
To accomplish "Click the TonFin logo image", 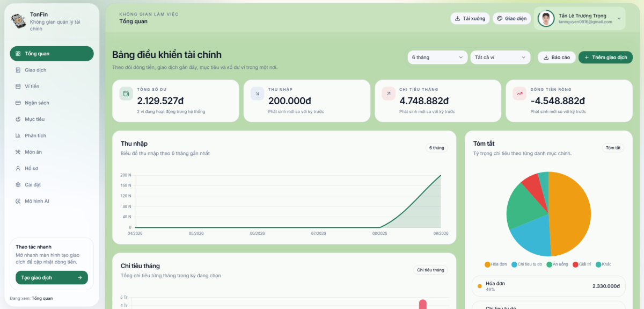I will pos(18,21).
